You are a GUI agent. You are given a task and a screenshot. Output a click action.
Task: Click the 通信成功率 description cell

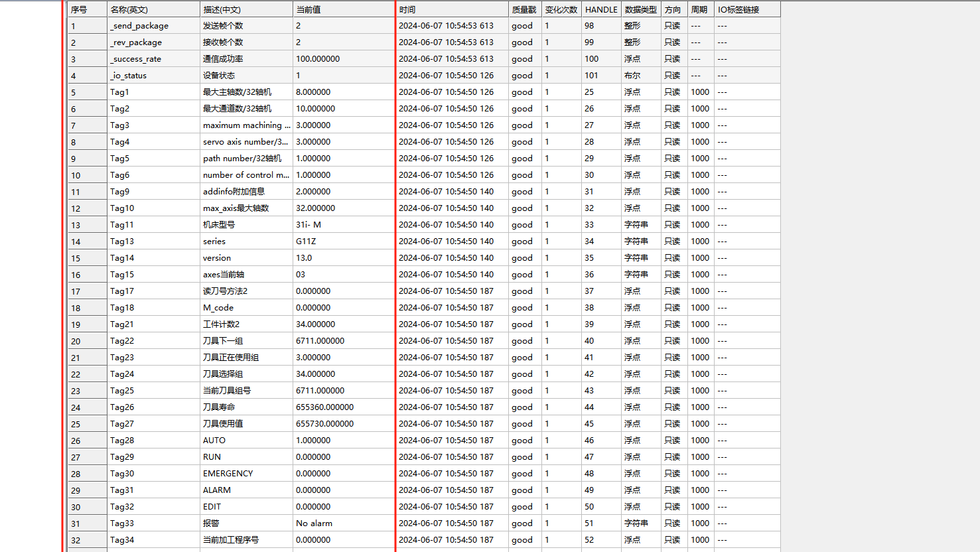[x=246, y=58]
